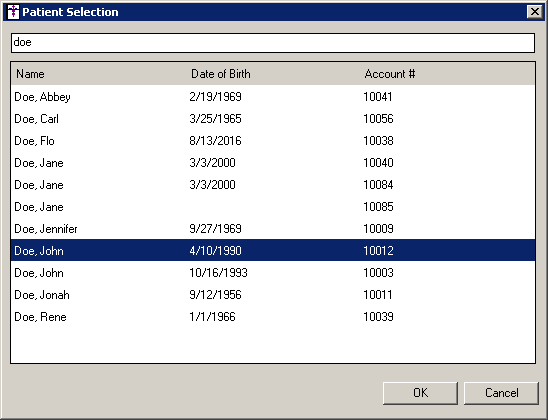Select patient Doe, Carl
This screenshot has width=548, height=420.
coord(273,119)
